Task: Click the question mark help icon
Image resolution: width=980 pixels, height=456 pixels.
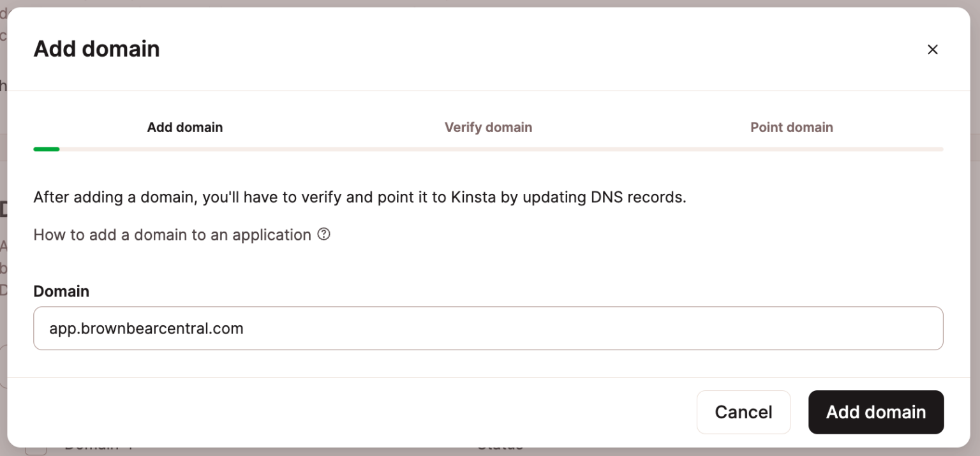Action: tap(324, 235)
